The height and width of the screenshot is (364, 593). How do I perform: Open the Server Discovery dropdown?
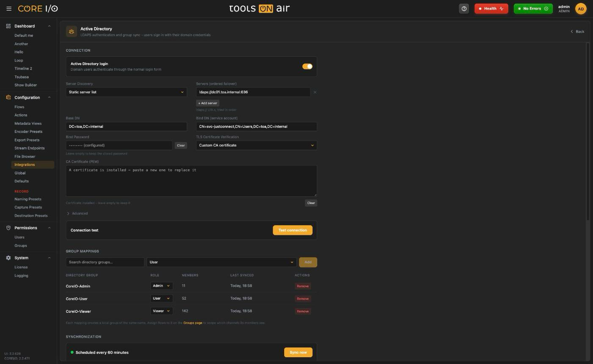126,92
